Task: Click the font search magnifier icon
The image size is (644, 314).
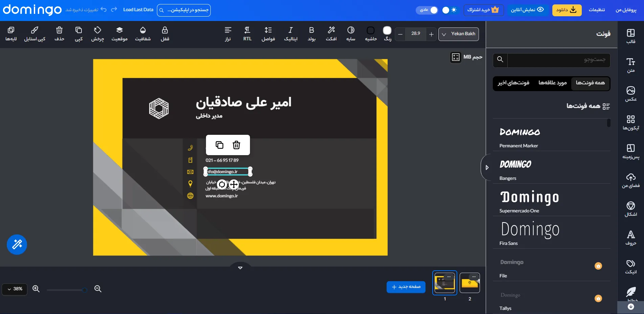Action: (x=500, y=60)
